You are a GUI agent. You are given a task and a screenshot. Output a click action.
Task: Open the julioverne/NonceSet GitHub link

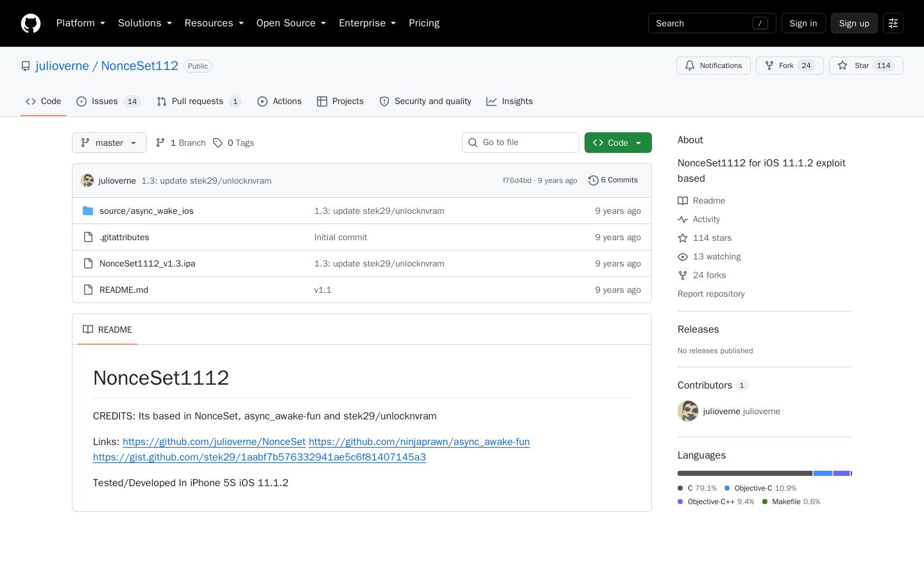click(214, 442)
